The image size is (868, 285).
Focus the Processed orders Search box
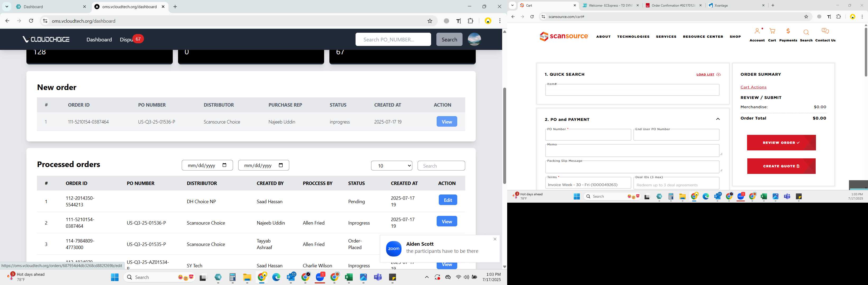coord(441,165)
